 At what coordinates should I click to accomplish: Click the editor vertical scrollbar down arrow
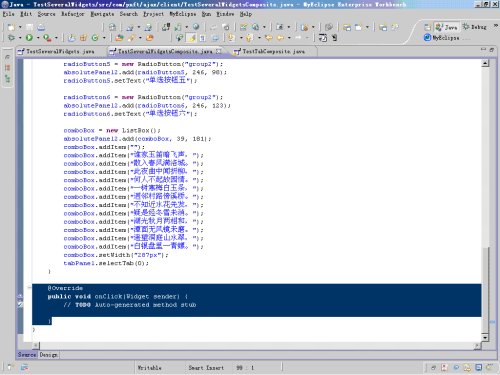point(485,337)
